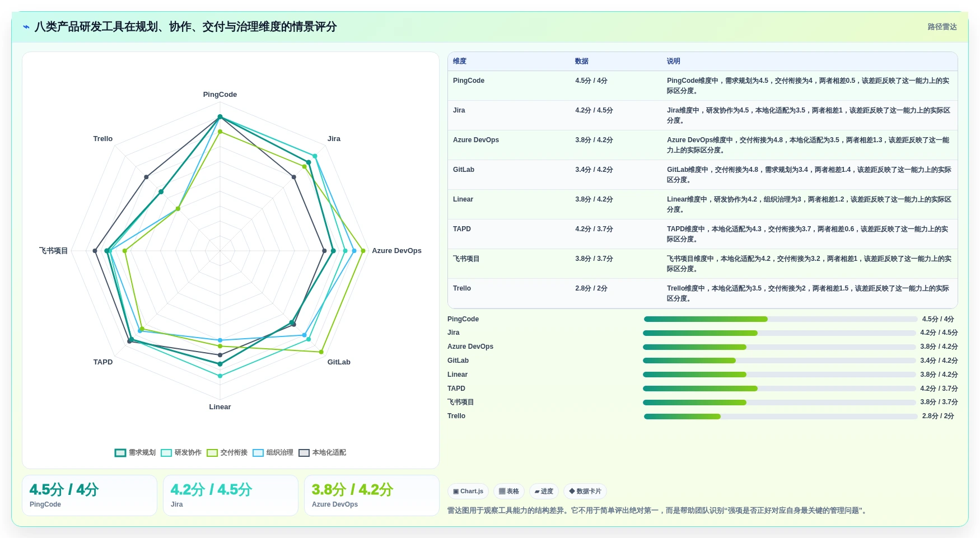Toggle the 本地化适配 legend series
The width and height of the screenshot is (980, 538).
click(x=322, y=452)
